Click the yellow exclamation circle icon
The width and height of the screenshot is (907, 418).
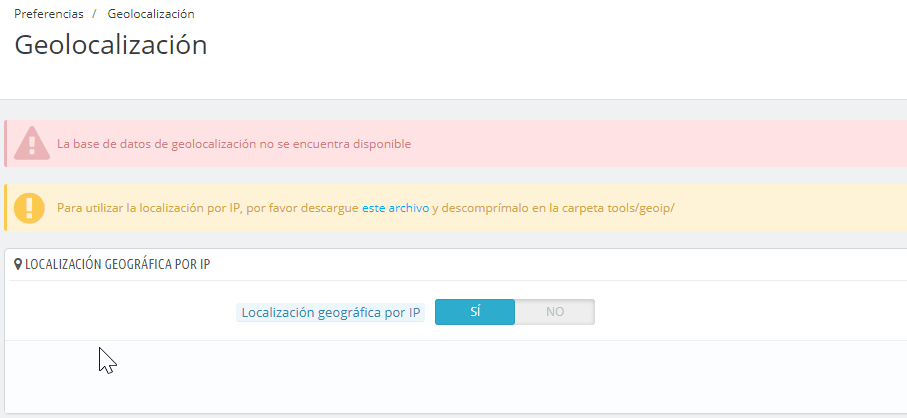[x=30, y=208]
